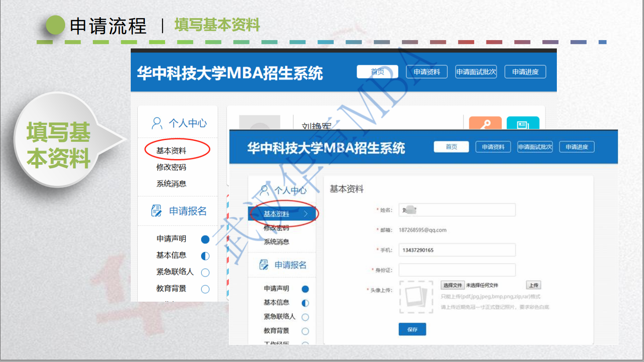Click the blue 保存 save button

click(x=412, y=329)
